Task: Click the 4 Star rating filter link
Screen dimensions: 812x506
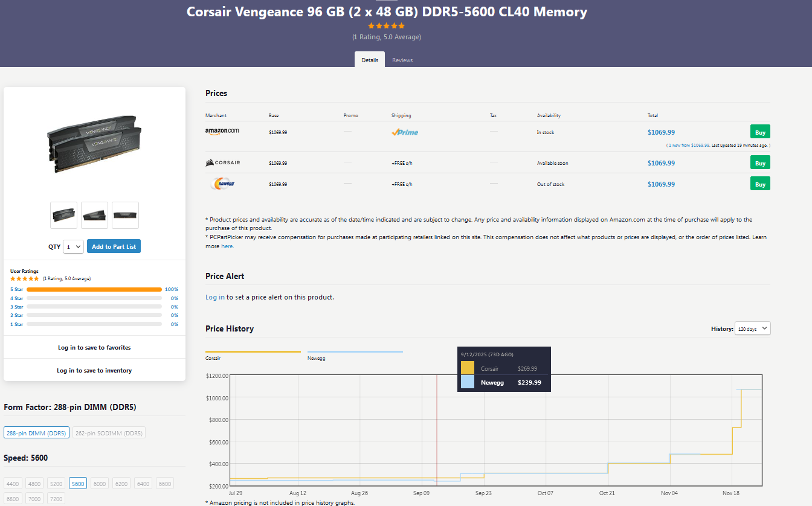Action: [17, 298]
